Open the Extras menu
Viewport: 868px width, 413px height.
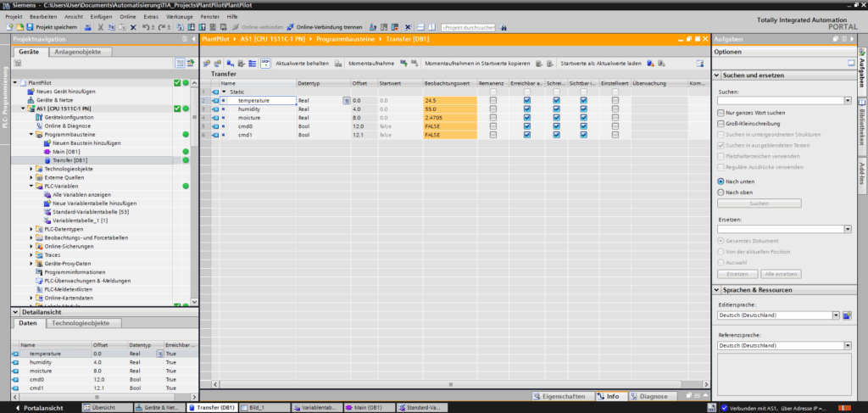point(151,16)
